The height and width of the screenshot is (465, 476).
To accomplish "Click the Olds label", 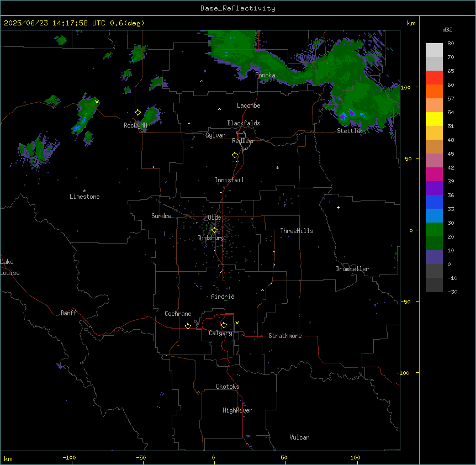I will coord(214,218).
